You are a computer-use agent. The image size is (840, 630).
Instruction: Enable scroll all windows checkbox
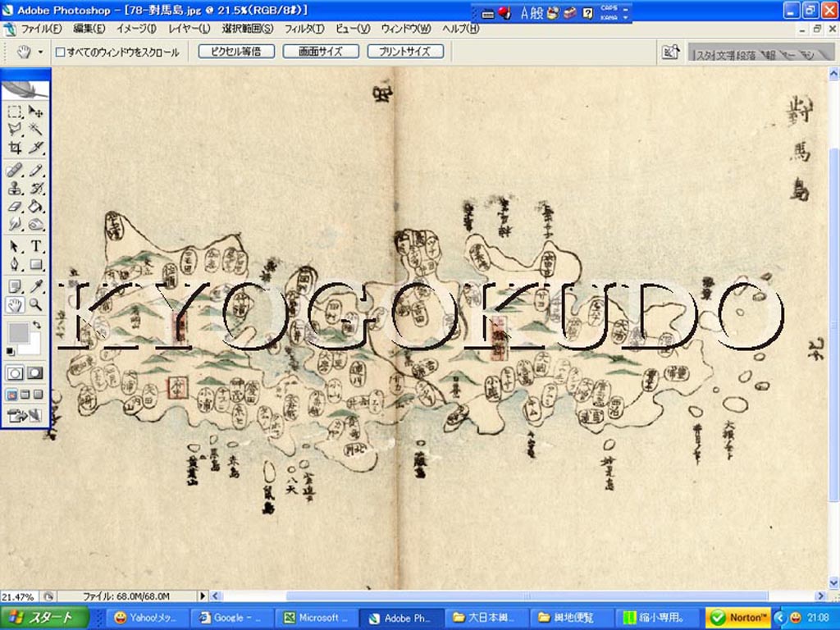[61, 52]
